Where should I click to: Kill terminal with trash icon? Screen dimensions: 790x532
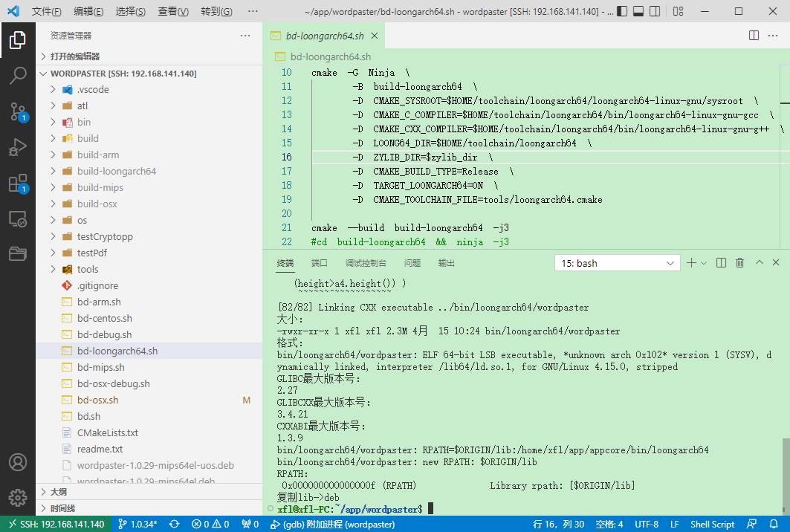coord(739,263)
